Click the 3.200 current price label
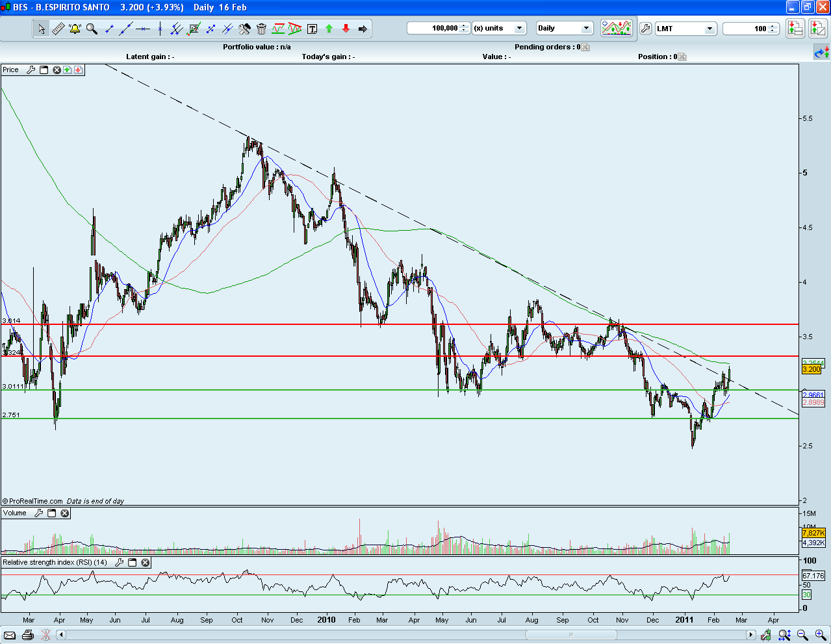Screen dimensions: 831x644 812,369
